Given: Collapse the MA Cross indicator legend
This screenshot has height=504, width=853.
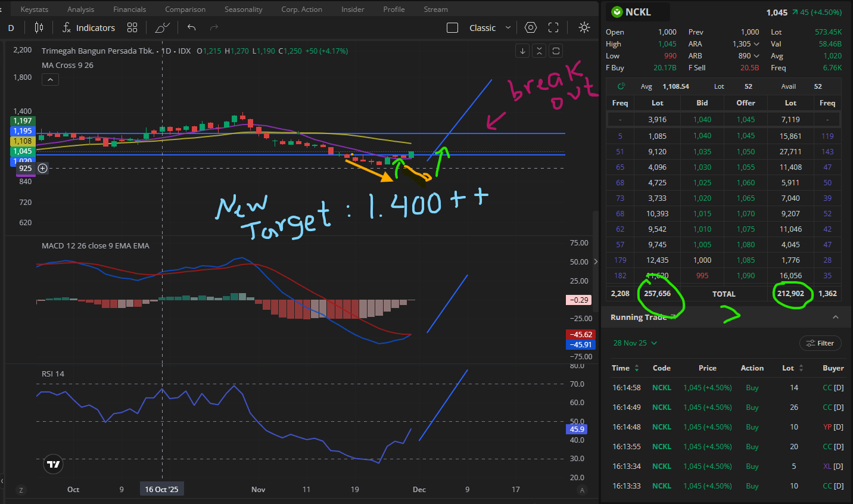Looking at the screenshot, I should [50, 80].
